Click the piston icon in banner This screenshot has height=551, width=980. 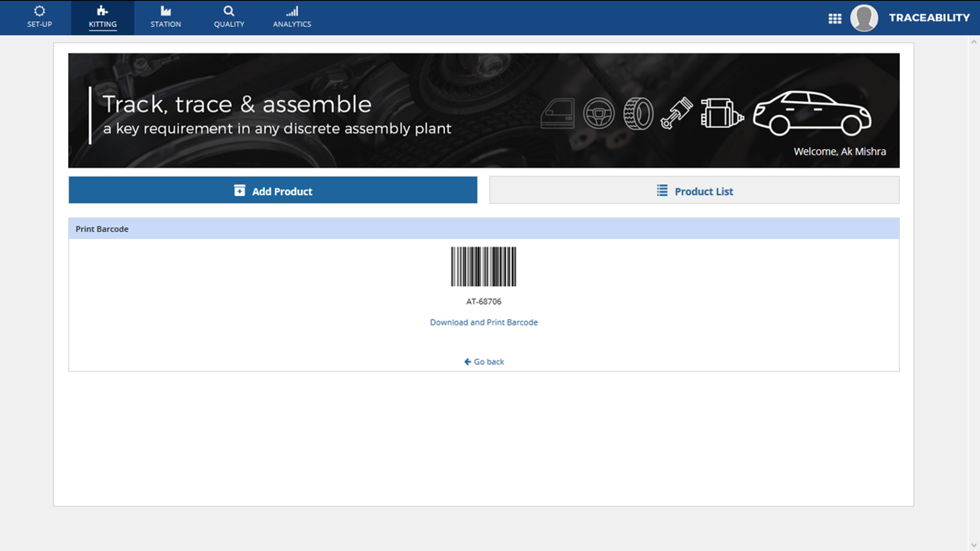(676, 113)
